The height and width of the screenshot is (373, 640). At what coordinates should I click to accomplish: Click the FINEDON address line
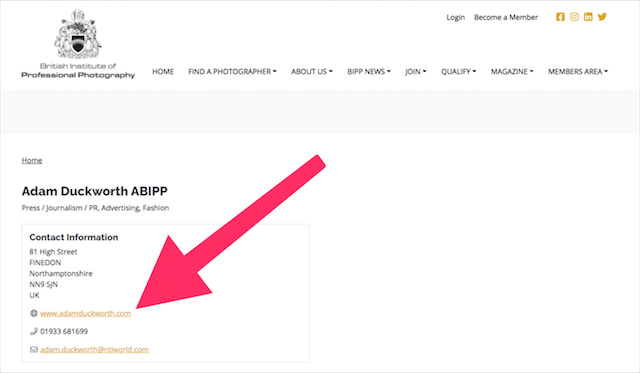45,262
